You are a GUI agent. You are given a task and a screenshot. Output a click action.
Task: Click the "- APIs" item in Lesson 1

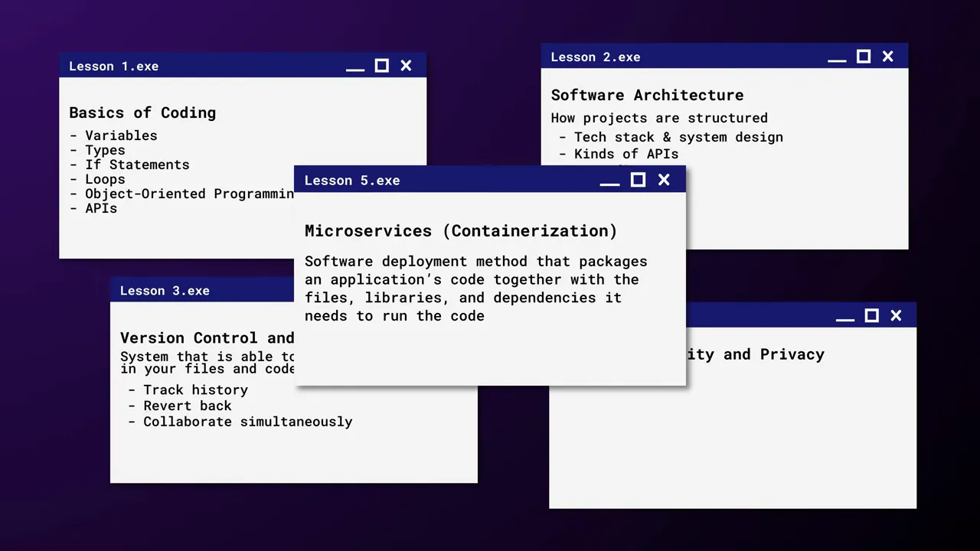click(93, 208)
